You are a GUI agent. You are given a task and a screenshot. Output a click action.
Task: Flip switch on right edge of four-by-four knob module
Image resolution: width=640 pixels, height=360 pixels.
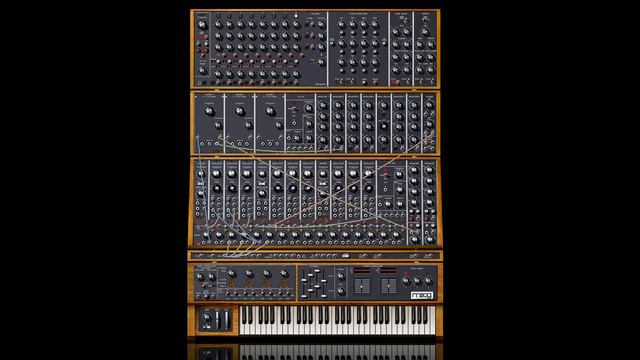(x=384, y=43)
